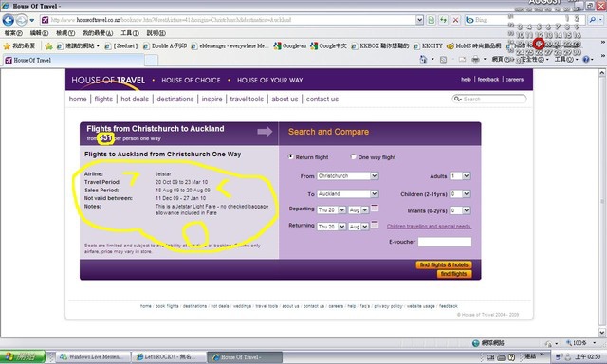Screen dimensions: 607x364
Task: Click the help link in header
Action: tap(466, 80)
